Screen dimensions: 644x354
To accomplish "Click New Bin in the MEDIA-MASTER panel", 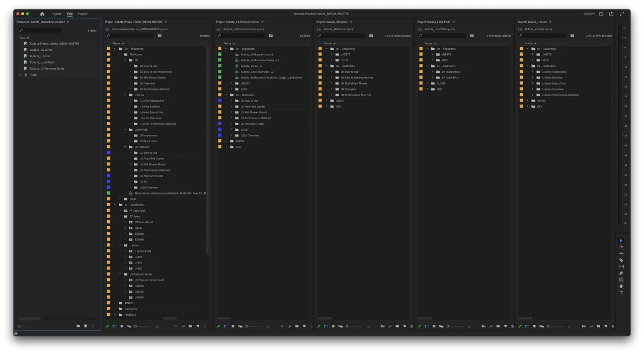I will click(x=190, y=326).
